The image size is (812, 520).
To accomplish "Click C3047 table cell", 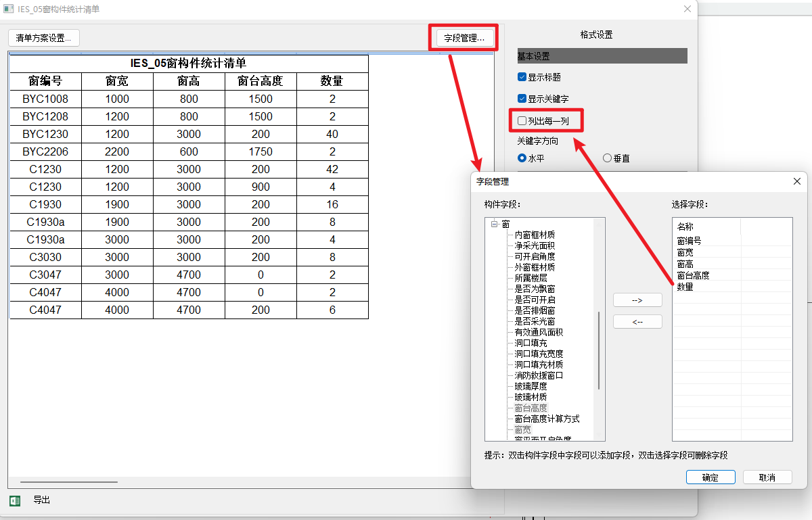I will point(45,275).
